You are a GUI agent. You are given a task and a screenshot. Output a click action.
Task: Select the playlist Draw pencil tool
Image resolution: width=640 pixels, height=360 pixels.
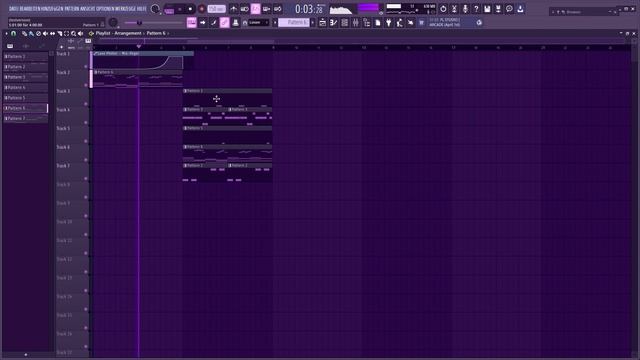click(24, 33)
